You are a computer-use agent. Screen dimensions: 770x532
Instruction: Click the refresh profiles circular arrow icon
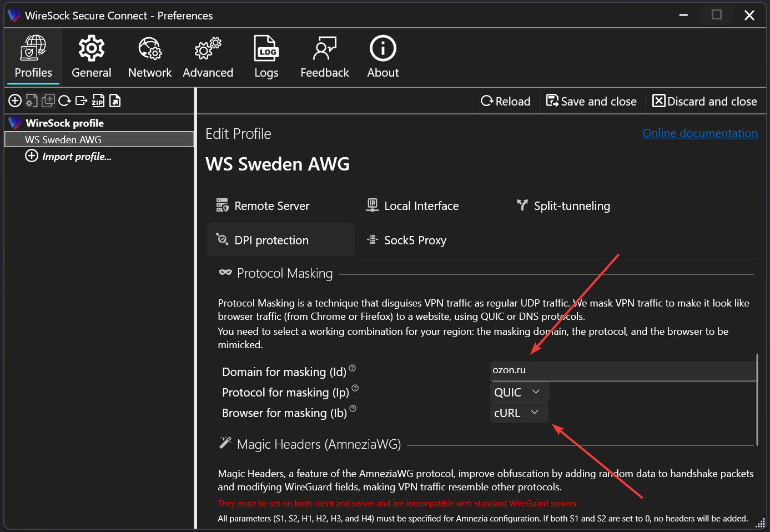coord(64,101)
